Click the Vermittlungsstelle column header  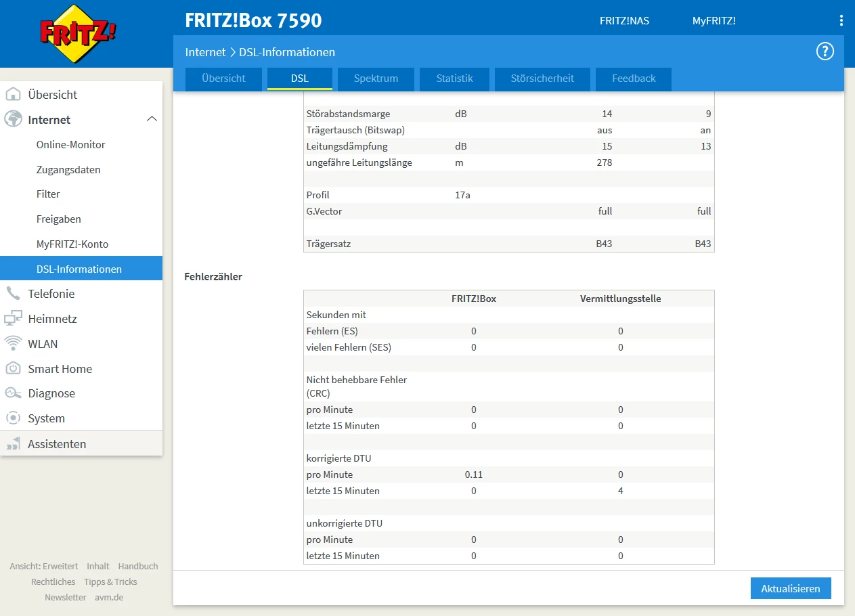point(621,298)
